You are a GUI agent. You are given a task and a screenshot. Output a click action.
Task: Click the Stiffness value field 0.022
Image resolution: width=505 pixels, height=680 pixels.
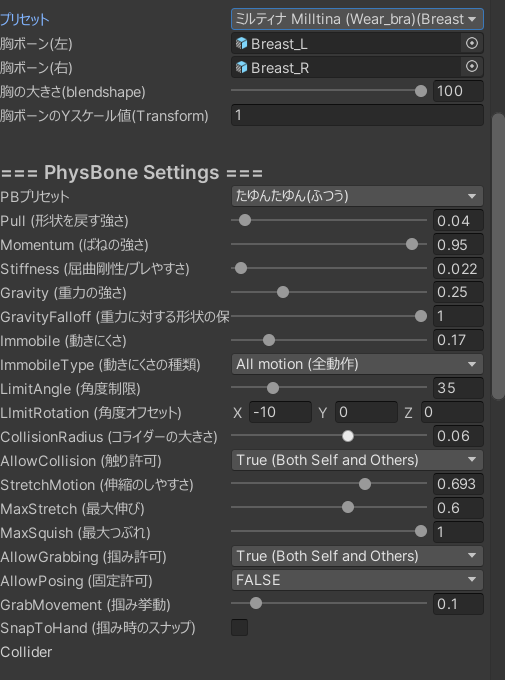click(458, 268)
